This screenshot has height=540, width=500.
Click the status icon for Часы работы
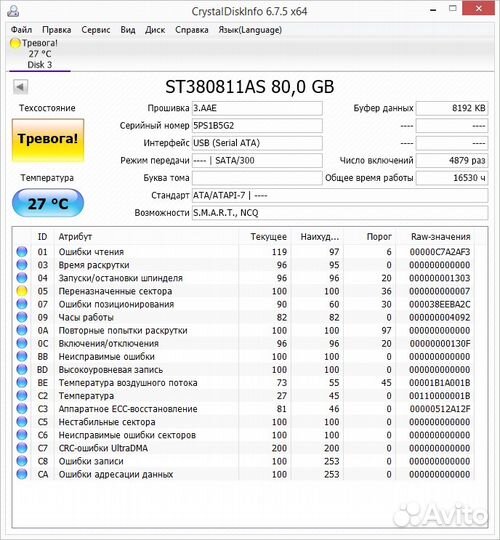point(22,317)
